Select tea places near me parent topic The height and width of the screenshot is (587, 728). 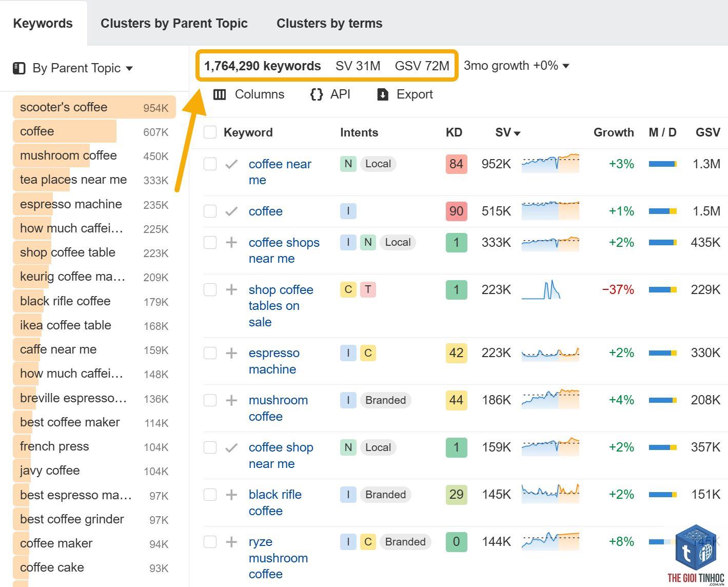click(x=94, y=180)
